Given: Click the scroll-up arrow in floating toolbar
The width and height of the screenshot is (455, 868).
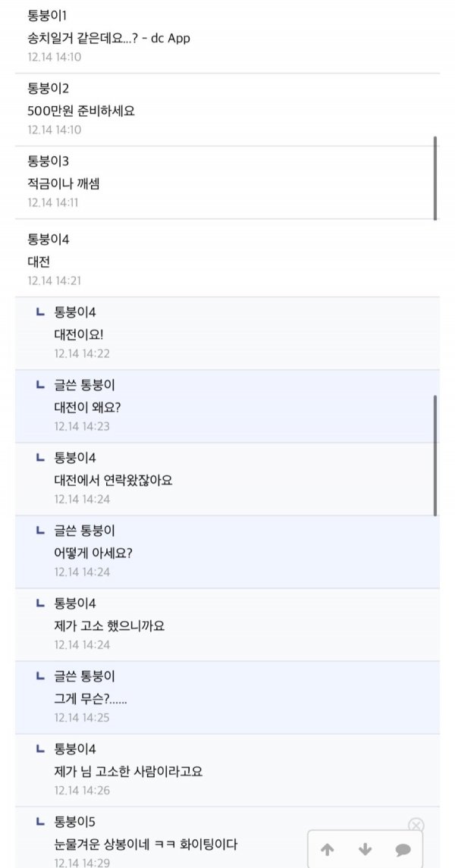Looking at the screenshot, I should tap(328, 850).
